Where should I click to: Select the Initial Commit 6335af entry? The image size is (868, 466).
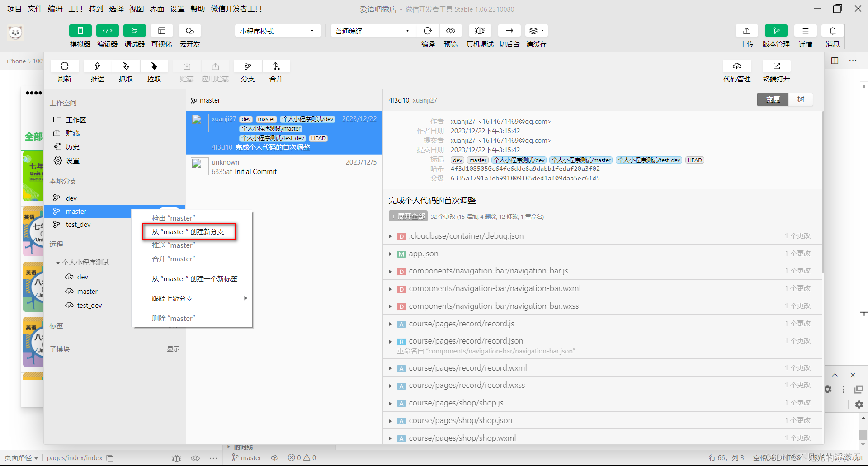[284, 167]
